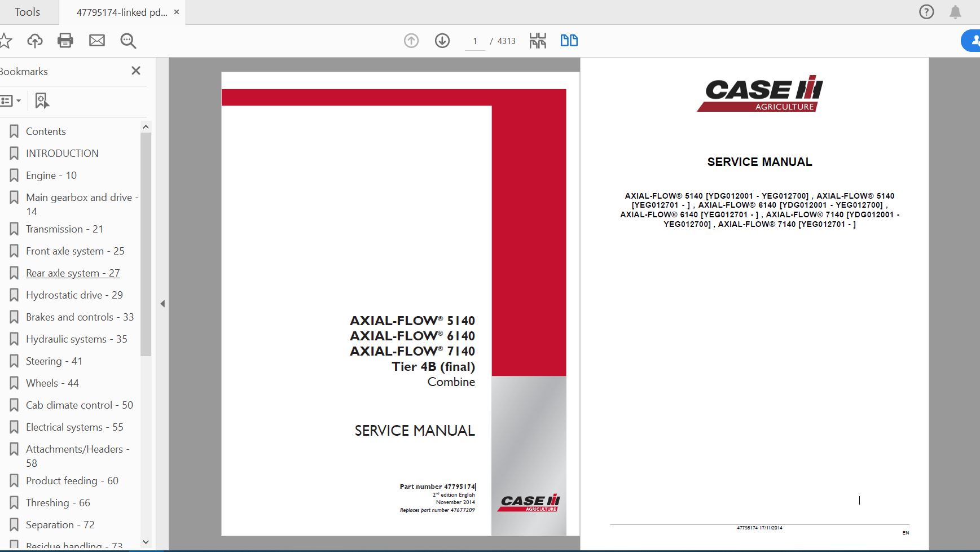980x552 pixels.
Task: Click the fit page view icon
Action: coord(538,41)
